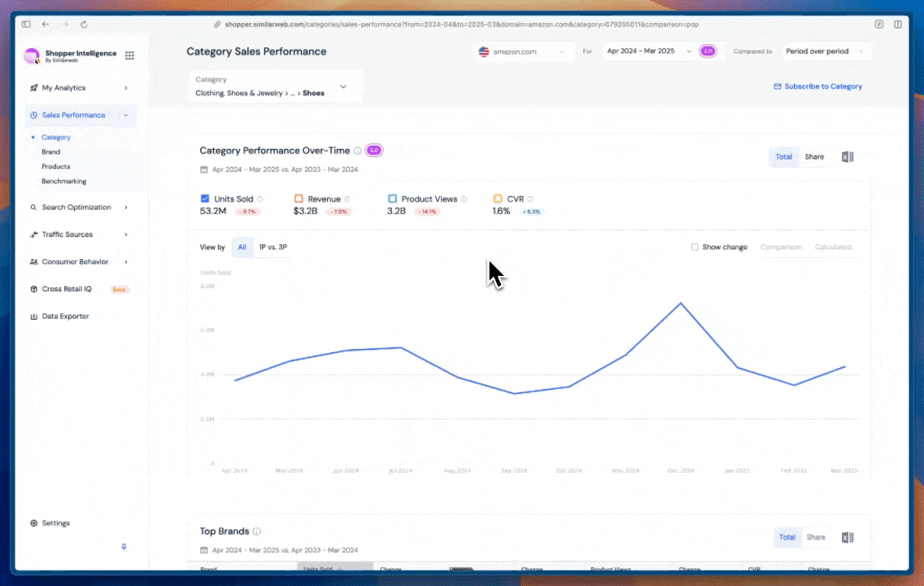924x586 pixels.
Task: Click the info icon next to Product Views
Action: click(x=463, y=198)
